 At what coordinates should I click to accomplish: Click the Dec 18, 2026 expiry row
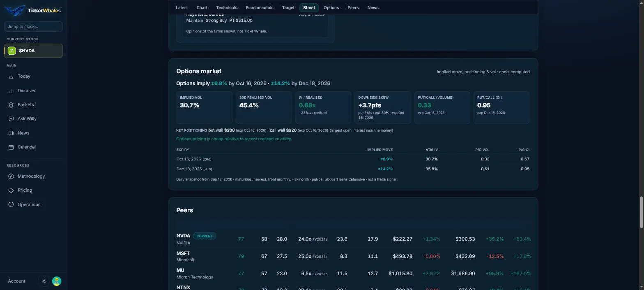pyautogui.click(x=353, y=169)
